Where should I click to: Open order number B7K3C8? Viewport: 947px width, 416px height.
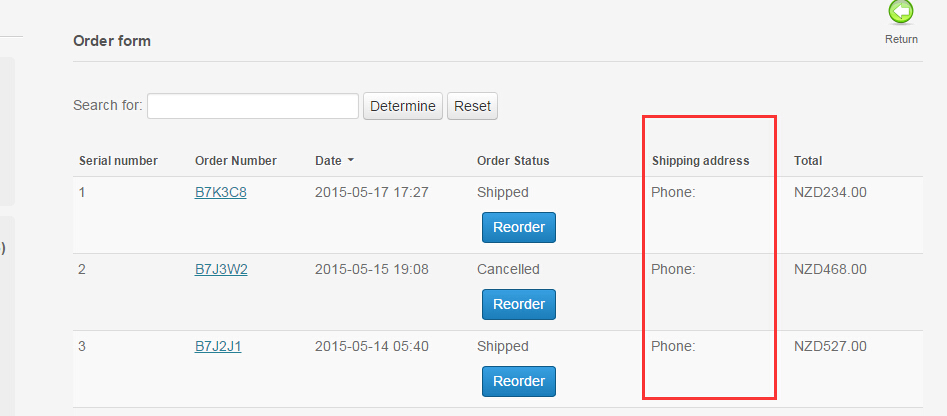tap(220, 192)
